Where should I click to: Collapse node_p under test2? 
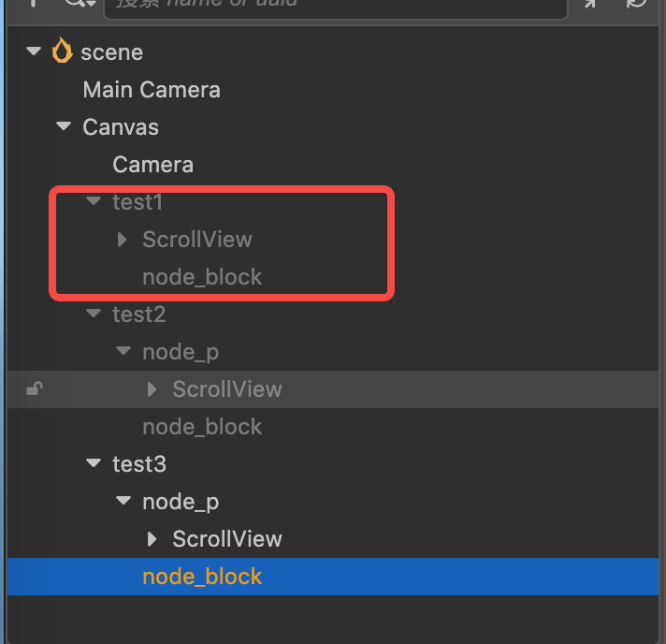tap(123, 351)
